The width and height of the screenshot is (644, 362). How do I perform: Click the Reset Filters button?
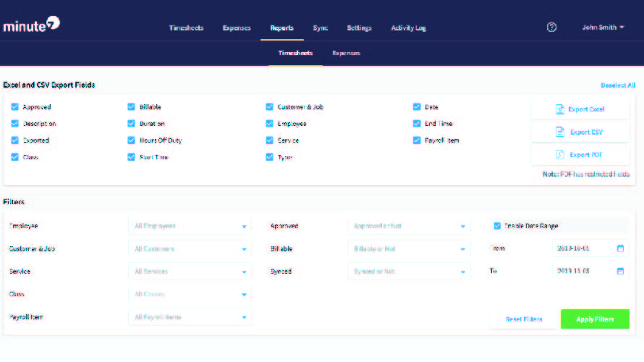[x=524, y=319]
